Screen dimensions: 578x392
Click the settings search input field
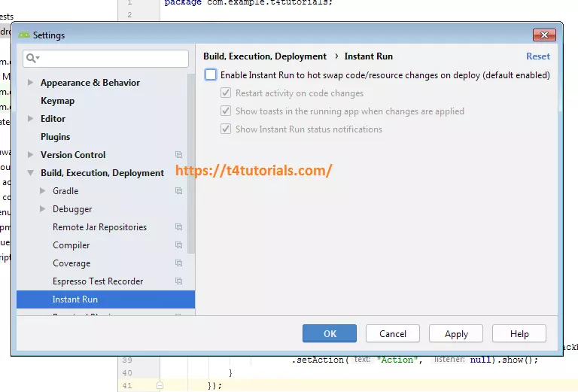113,58
